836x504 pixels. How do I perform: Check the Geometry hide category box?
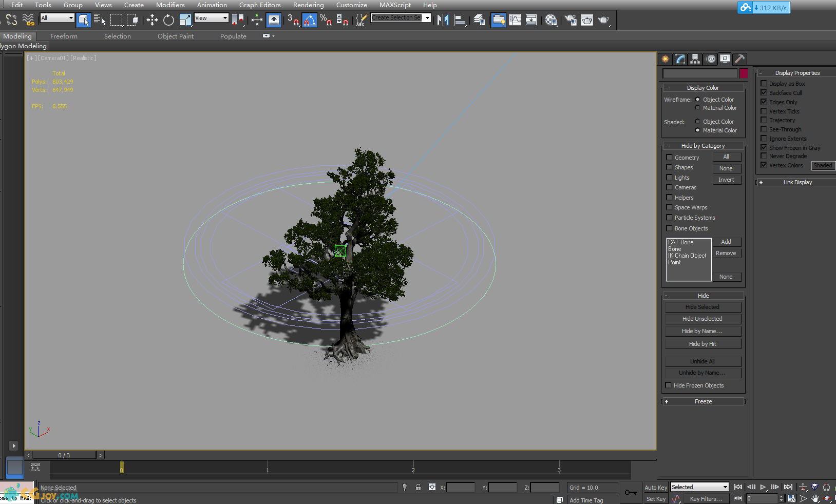point(669,158)
